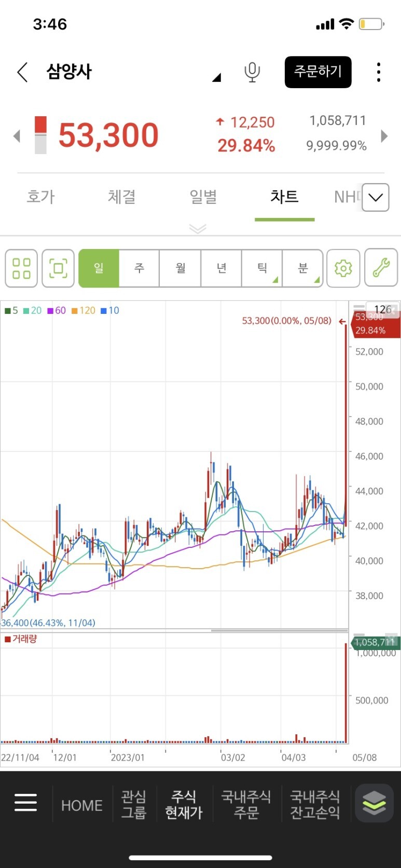Click the green 5-day moving average legend
This screenshot has height=868, width=401.
11,310
